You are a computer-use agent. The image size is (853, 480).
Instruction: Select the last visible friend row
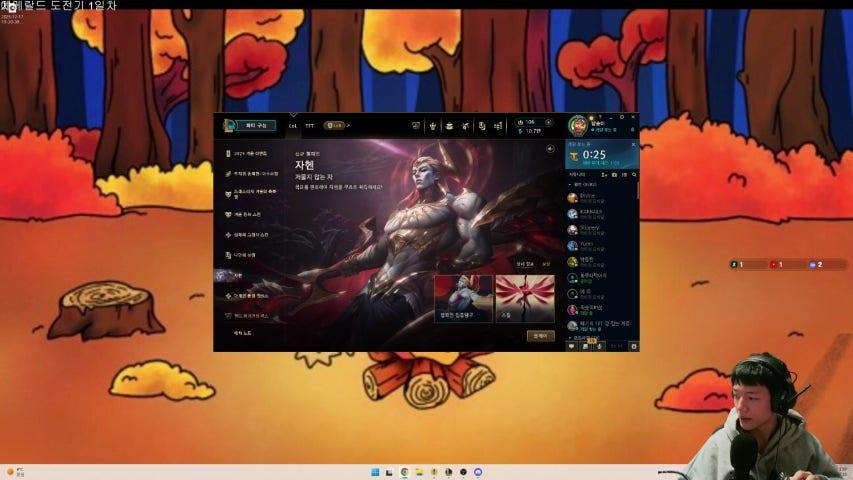pyautogui.click(x=601, y=325)
